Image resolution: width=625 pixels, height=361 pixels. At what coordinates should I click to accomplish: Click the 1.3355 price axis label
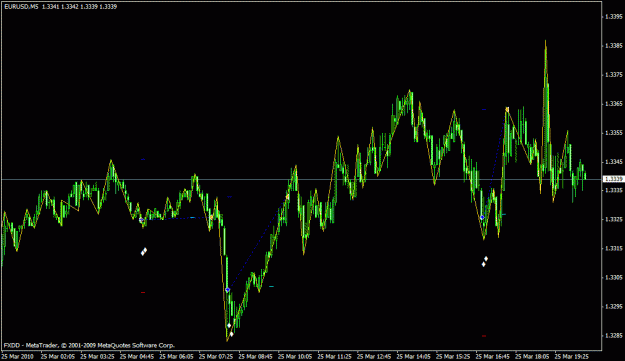tap(613, 133)
